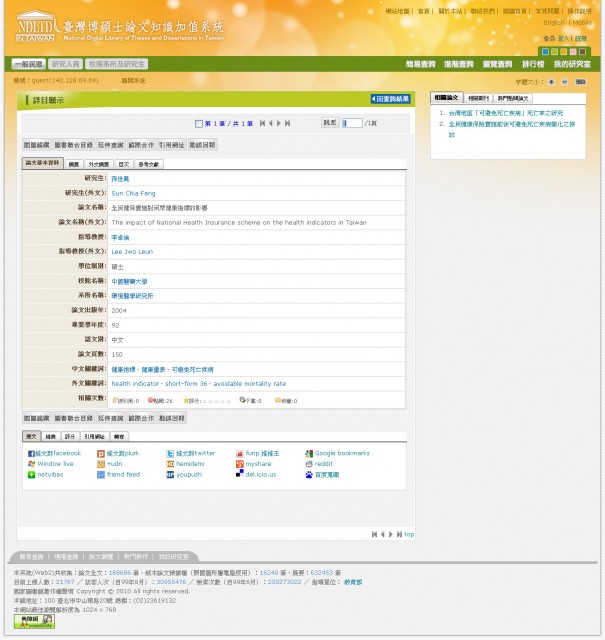Click the top 圖書聯合目錄 button
Image resolution: width=605 pixels, height=640 pixels.
point(73,145)
